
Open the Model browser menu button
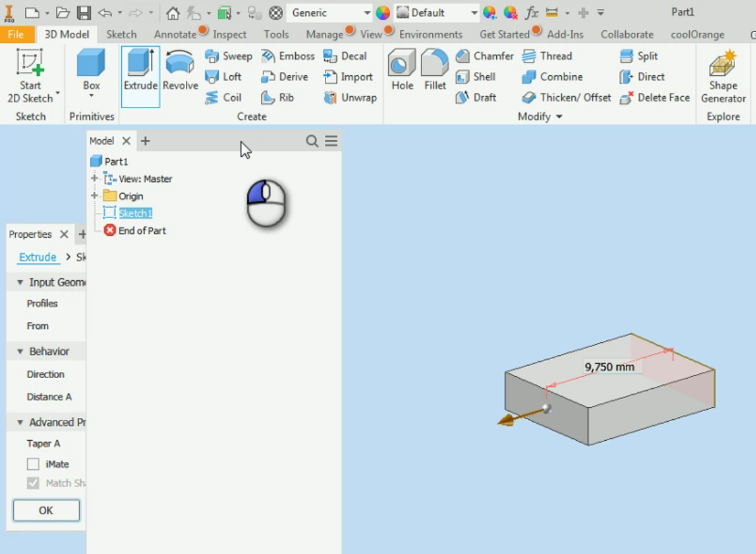click(x=331, y=141)
